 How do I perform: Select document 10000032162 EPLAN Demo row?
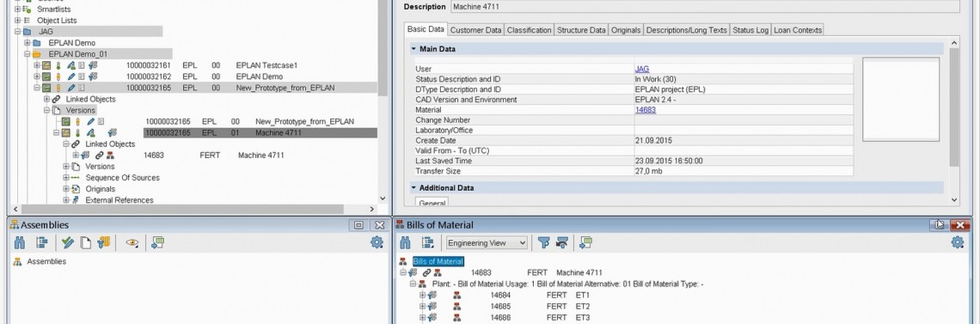pyautogui.click(x=204, y=76)
